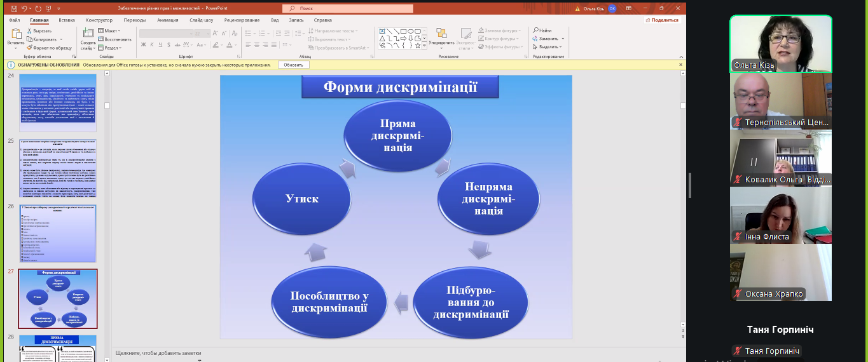The width and height of the screenshot is (868, 362).
Task: Select text box shape in shapes gallery
Action: [x=382, y=31]
